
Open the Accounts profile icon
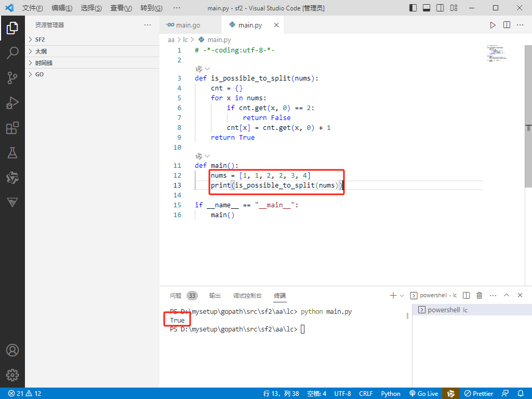(x=12, y=350)
